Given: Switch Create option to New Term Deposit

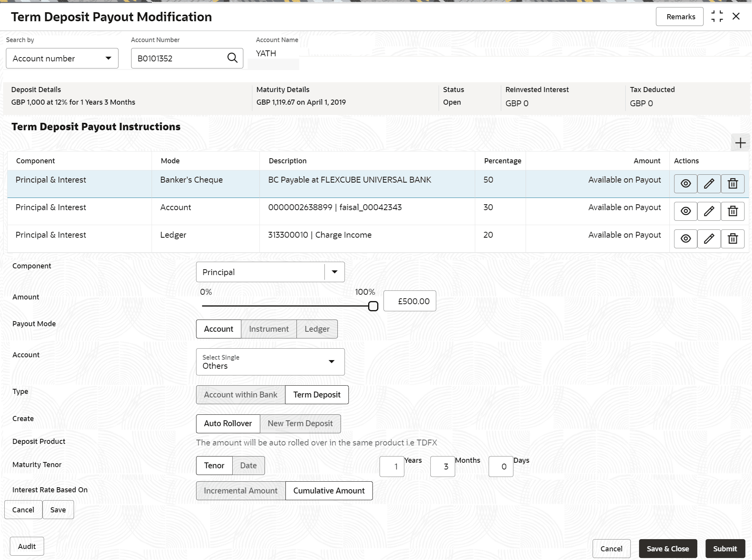Looking at the screenshot, I should [x=300, y=423].
